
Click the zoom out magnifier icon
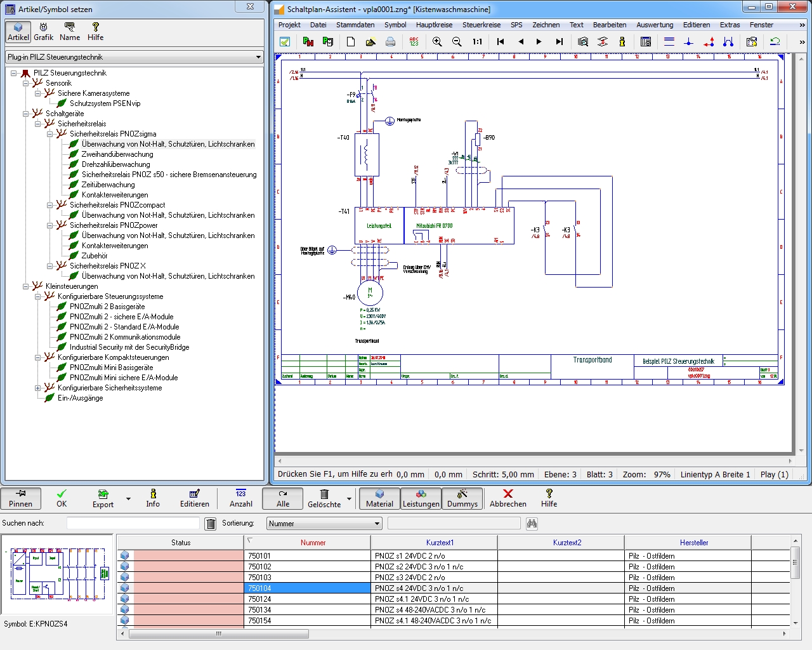coord(457,42)
